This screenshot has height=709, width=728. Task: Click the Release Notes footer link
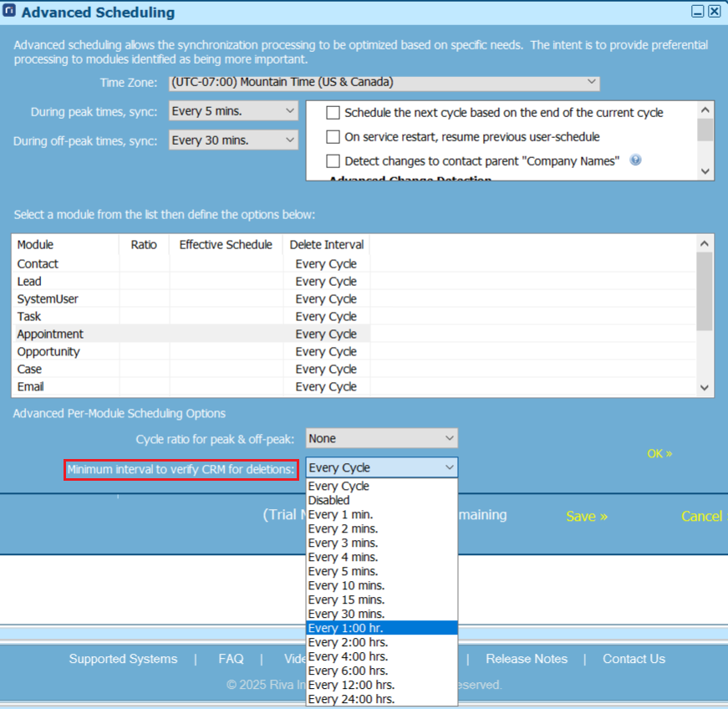(x=526, y=658)
